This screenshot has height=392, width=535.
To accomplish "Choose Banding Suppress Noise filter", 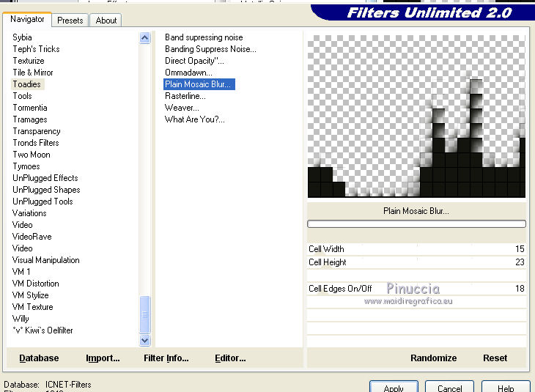I will point(210,49).
